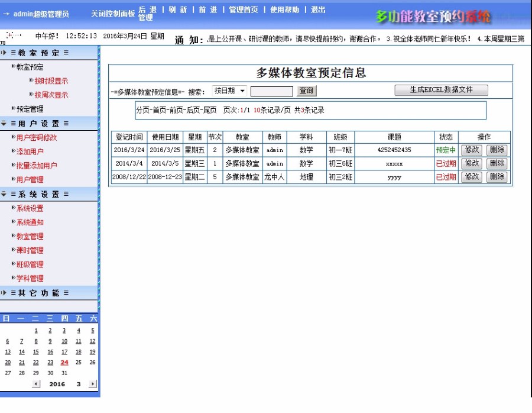Open 系统设置 sidebar link
The height and width of the screenshot is (413, 532).
tap(30, 208)
